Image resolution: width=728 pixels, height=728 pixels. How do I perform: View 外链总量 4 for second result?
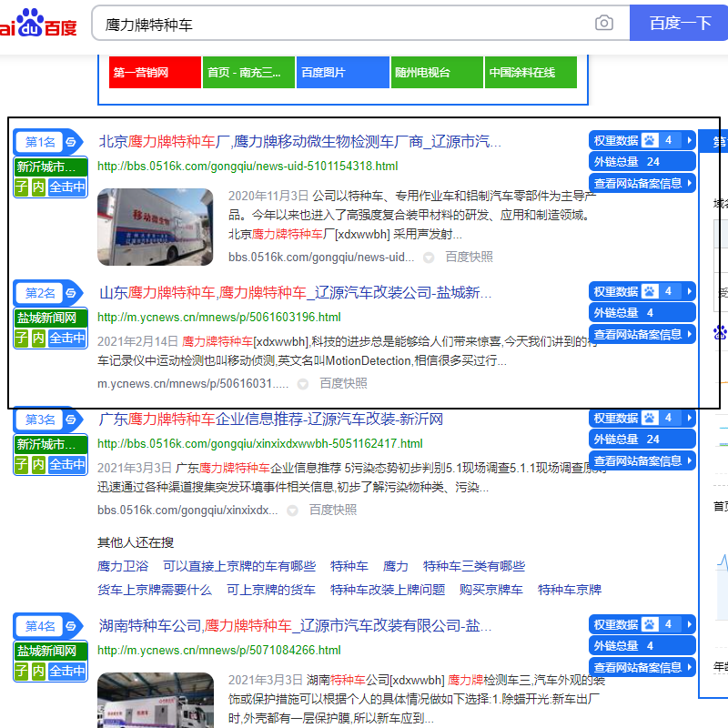[x=642, y=312]
